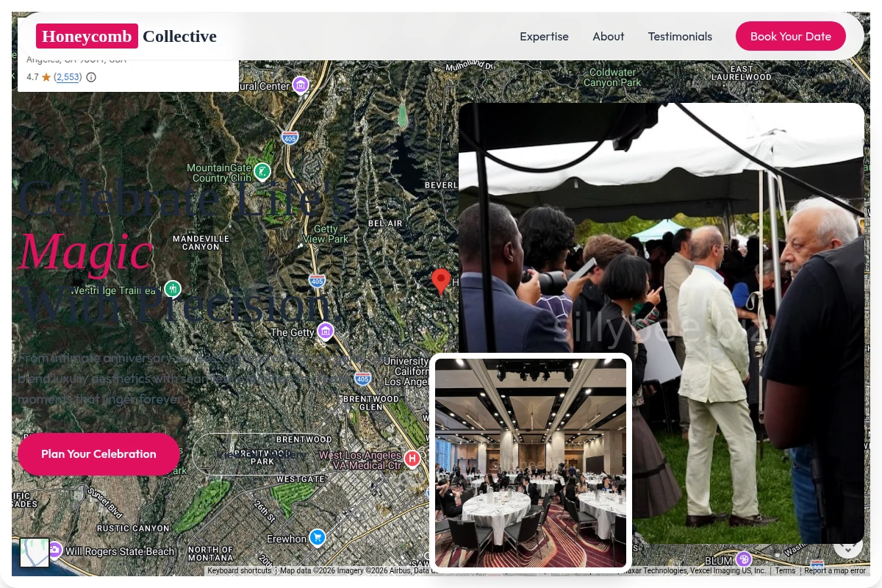
Task: Open the ballroom banquet thumbnail image
Action: (531, 463)
